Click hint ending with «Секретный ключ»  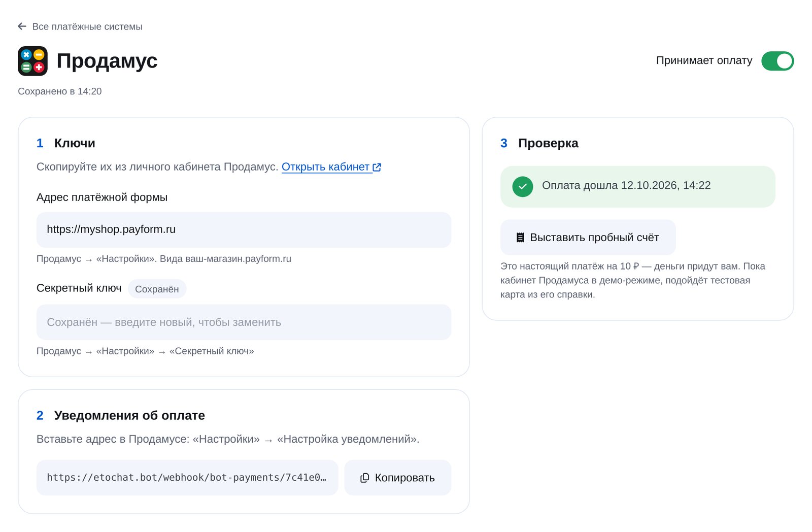coord(145,351)
